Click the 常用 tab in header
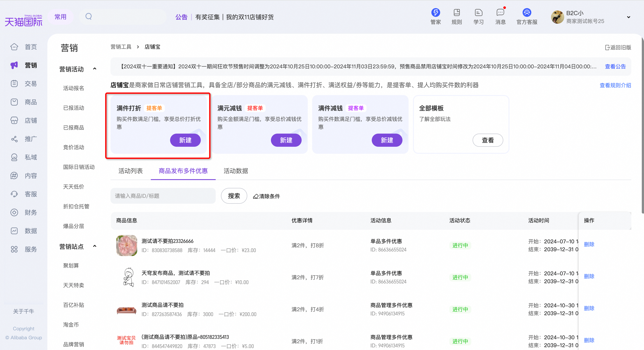The height and width of the screenshot is (350, 644). tap(60, 17)
